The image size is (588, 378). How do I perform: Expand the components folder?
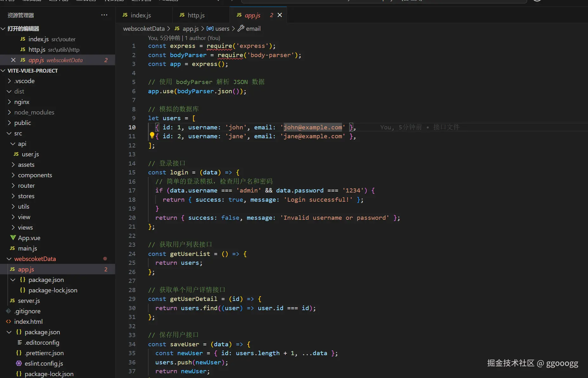(x=35, y=175)
